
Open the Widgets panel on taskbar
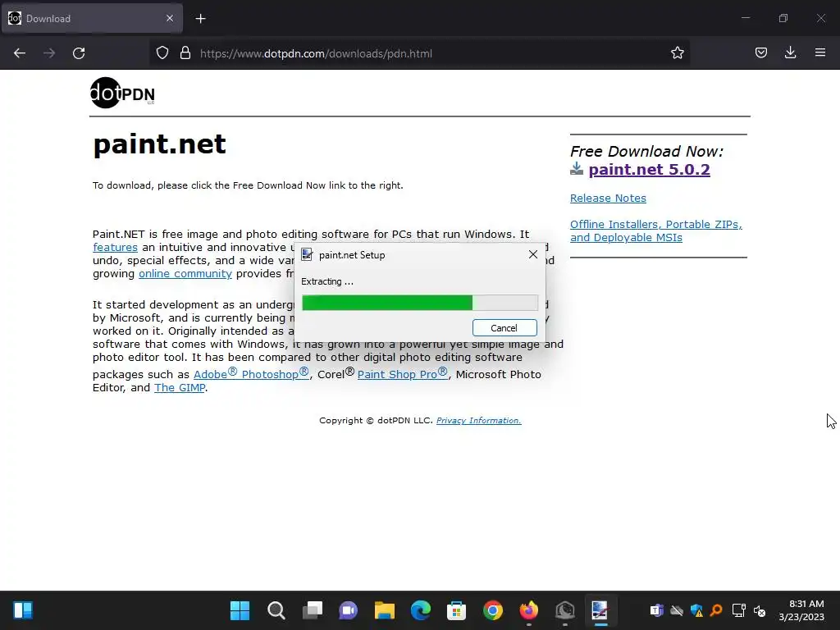pos(22,610)
